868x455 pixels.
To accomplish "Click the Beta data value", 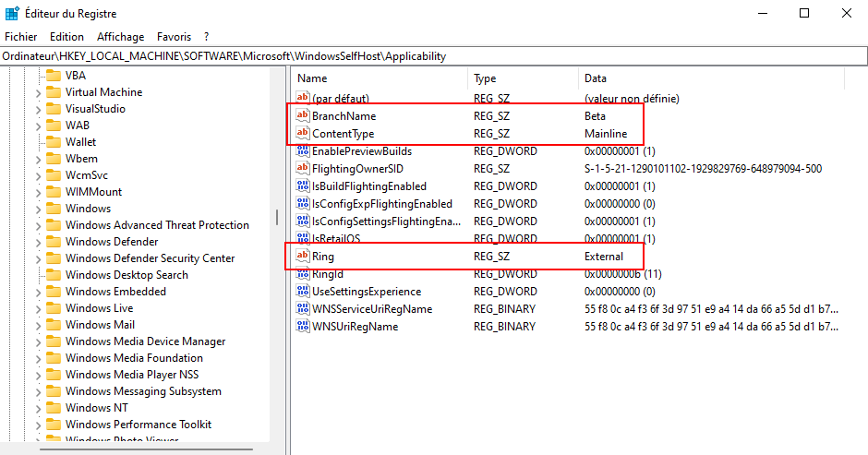I will pyautogui.click(x=595, y=115).
